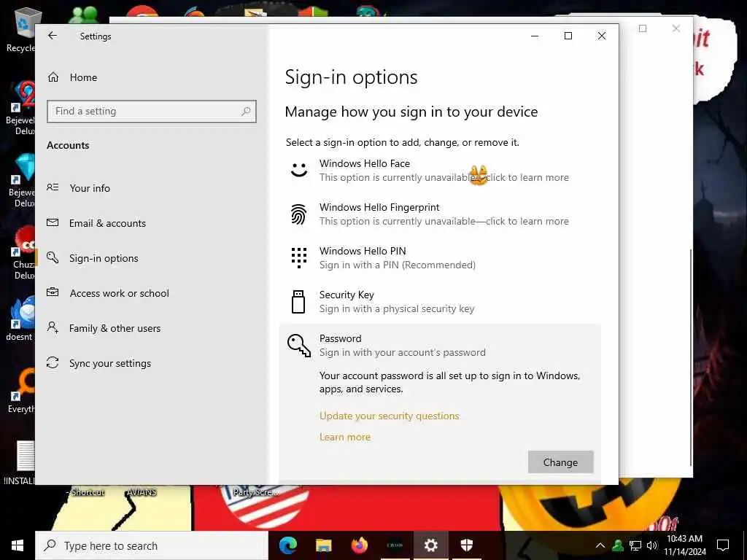Click the Windows Hello Face smiley icon

point(298,170)
